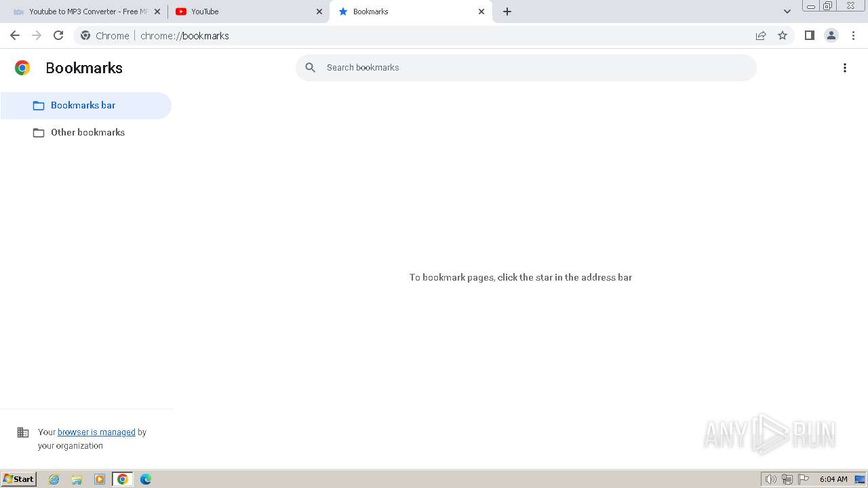Screen dimensions: 868x488
Task: Open the volume speaker tray icon
Action: [x=771, y=479]
